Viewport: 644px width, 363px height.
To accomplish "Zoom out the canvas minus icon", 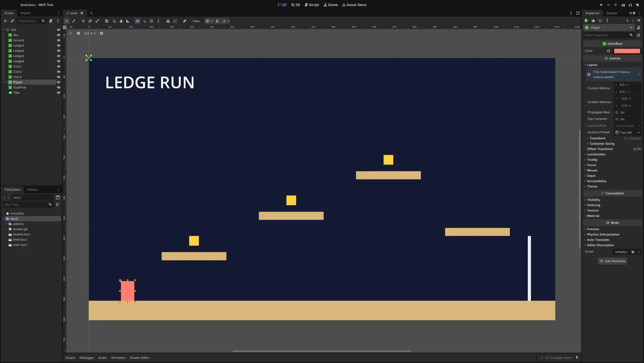I will tap(78, 33).
